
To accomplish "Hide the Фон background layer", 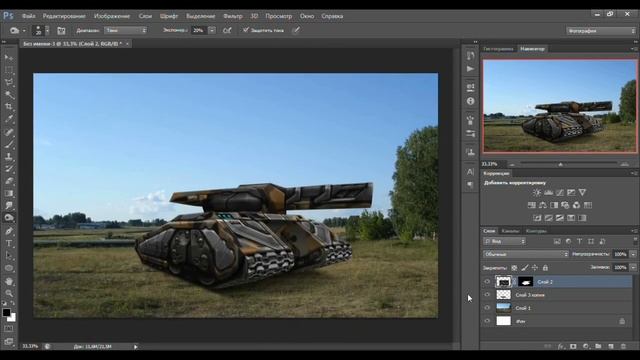I will click(x=487, y=321).
